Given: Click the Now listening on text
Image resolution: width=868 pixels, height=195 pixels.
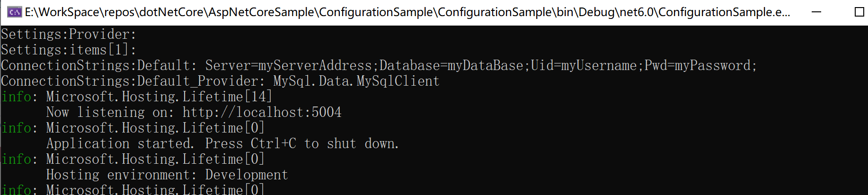Looking at the screenshot, I should coord(110,112).
